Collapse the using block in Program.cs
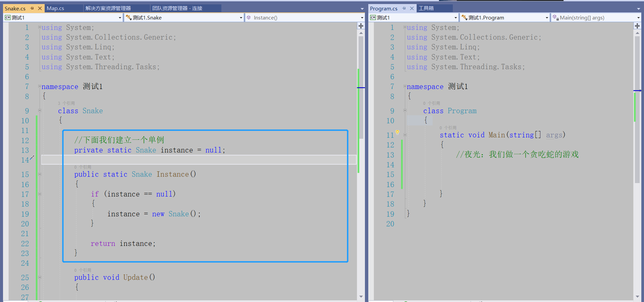 [405, 27]
